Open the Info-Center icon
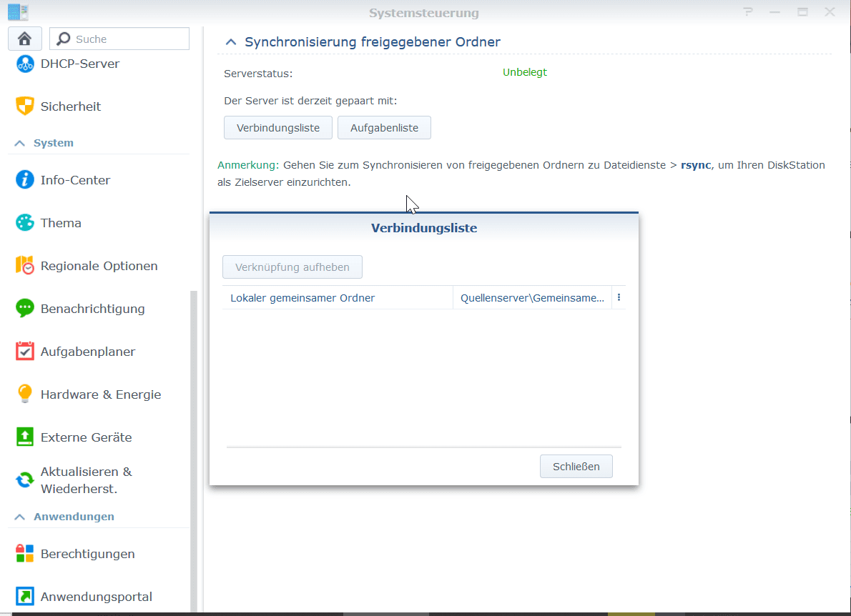Viewport: 851px width, 616px height. tap(25, 180)
